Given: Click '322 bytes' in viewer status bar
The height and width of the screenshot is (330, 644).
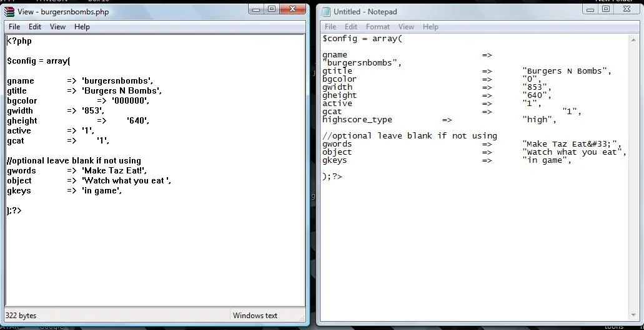Looking at the screenshot, I should click(x=21, y=316).
